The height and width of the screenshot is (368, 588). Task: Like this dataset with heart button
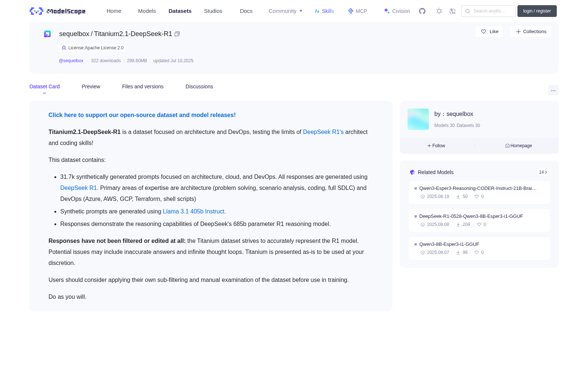tap(489, 32)
